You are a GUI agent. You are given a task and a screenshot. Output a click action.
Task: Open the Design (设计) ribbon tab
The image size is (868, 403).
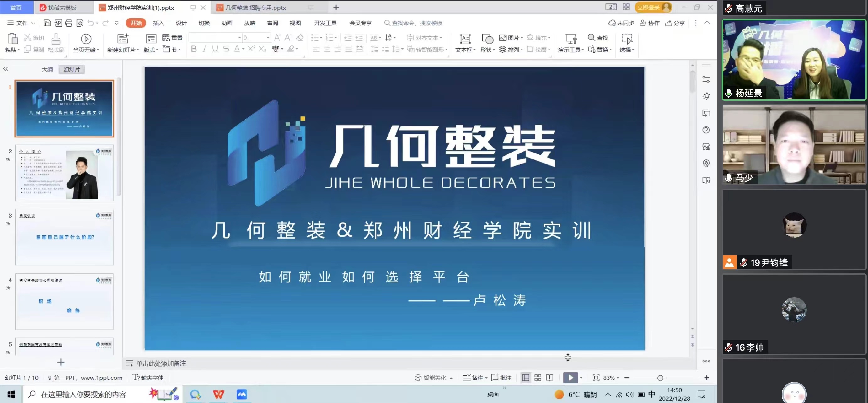181,23
